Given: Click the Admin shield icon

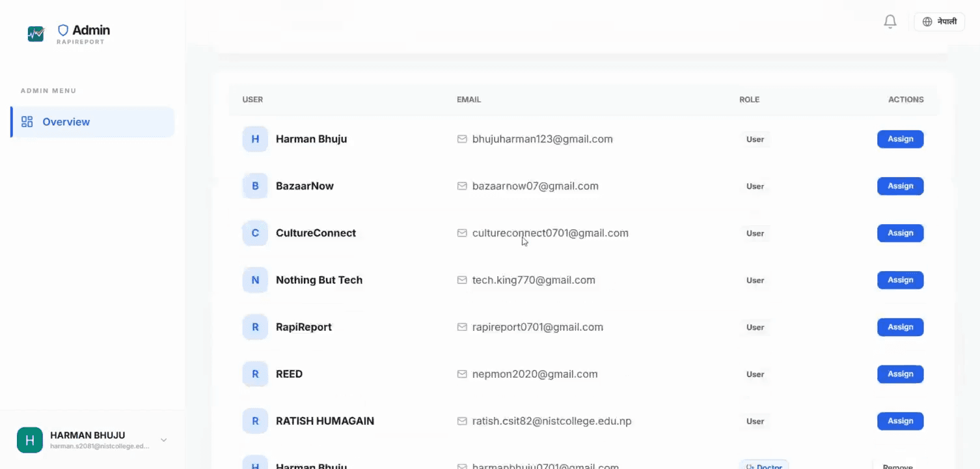Looking at the screenshot, I should [x=63, y=30].
